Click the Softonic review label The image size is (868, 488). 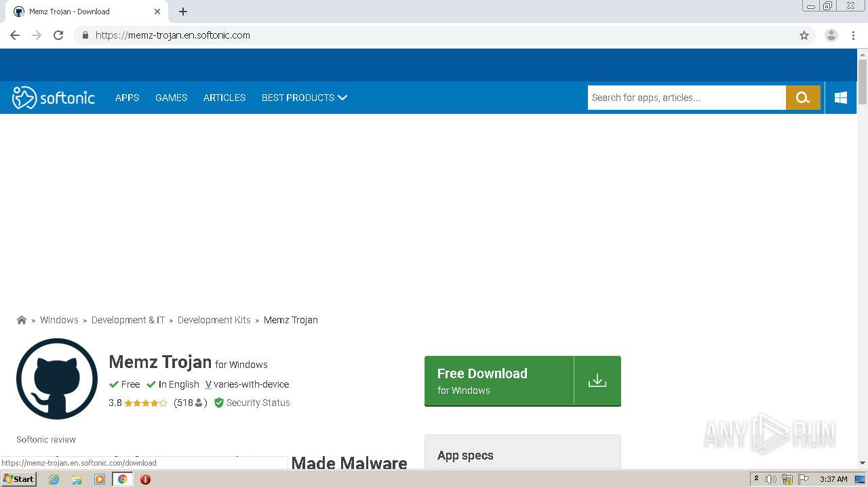pos(46,439)
